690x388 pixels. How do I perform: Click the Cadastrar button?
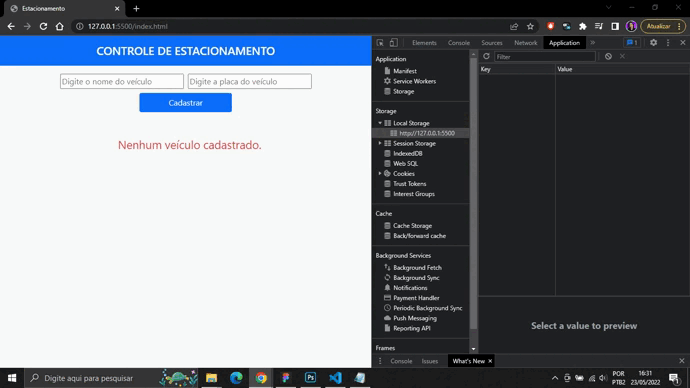click(186, 102)
